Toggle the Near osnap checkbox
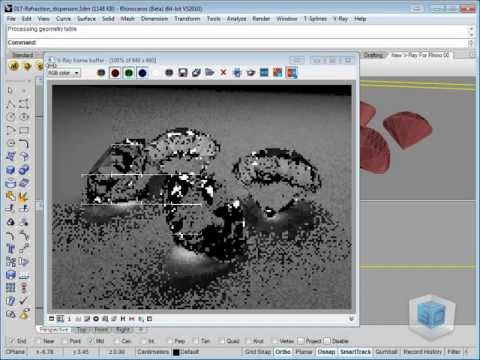 pos(39,341)
